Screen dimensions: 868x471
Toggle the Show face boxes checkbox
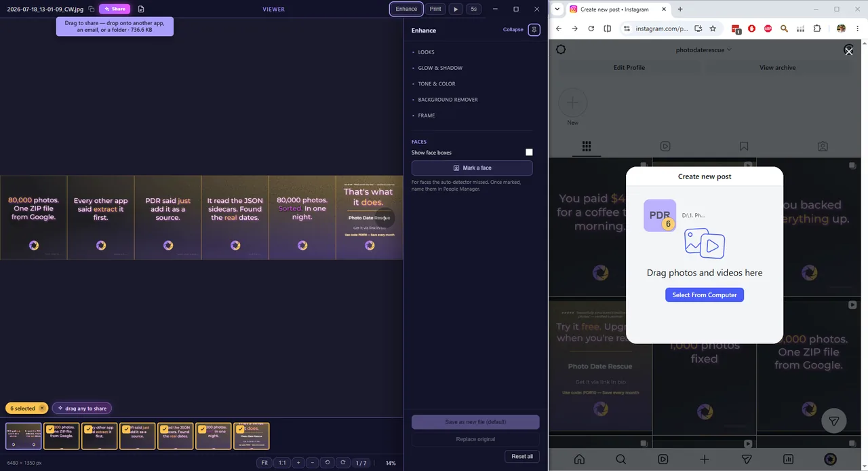tap(529, 153)
